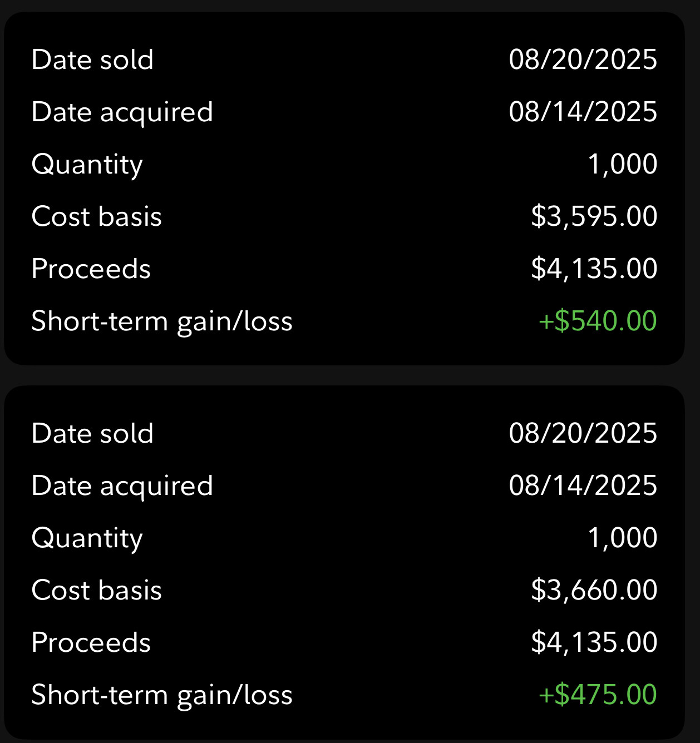700x743 pixels.
Task: Tap the 1,000 quantity in bottom card
Action: 622,538
